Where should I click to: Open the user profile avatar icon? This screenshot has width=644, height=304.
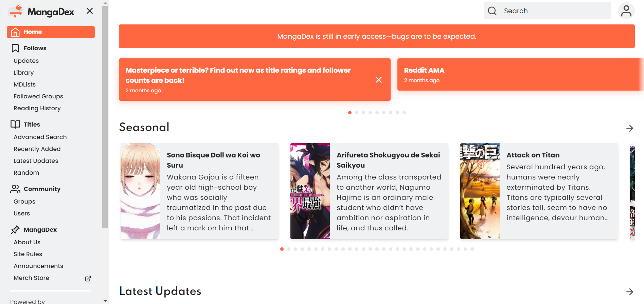pos(626,11)
